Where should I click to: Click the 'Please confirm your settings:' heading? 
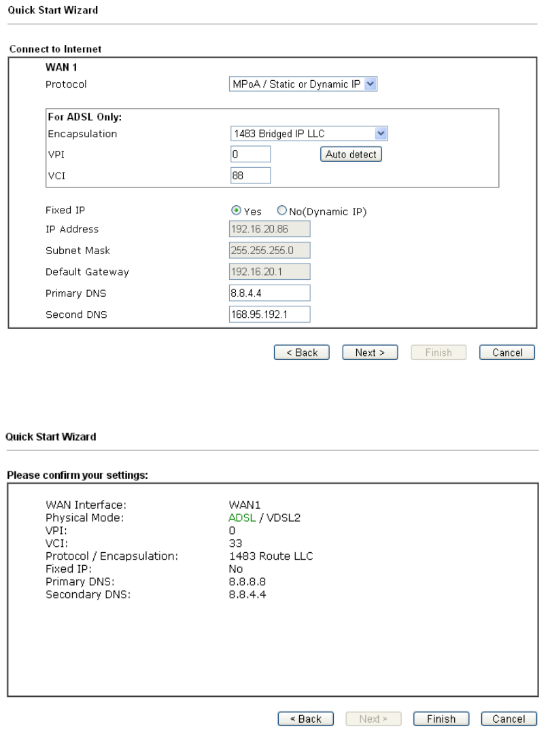pyautogui.click(x=78, y=475)
